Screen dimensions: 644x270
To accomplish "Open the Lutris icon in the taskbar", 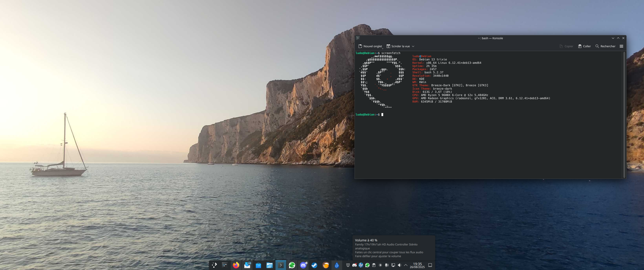I will coord(326,265).
